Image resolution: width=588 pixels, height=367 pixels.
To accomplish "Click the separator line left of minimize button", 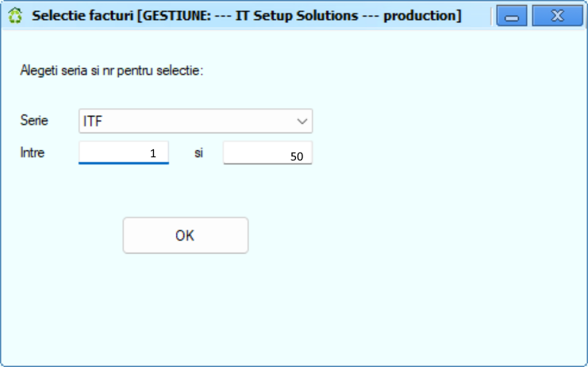I will [x=491, y=16].
